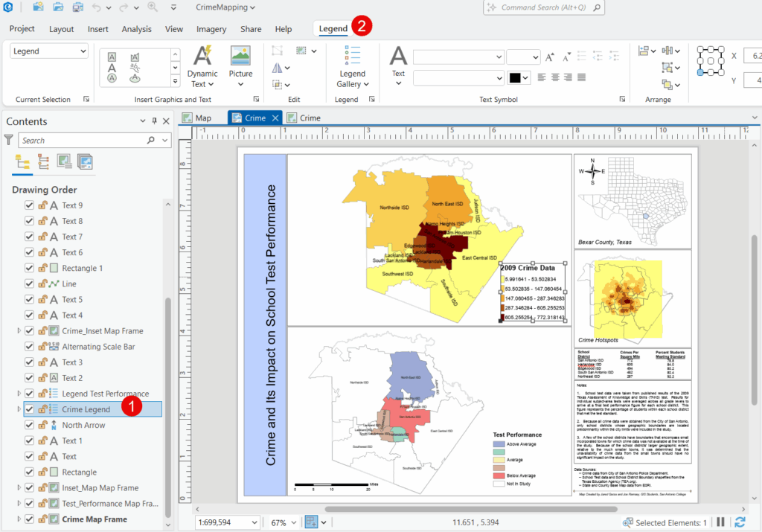Click the Picture insert icon
This screenshot has height=532, width=762.
pyautogui.click(x=240, y=56)
